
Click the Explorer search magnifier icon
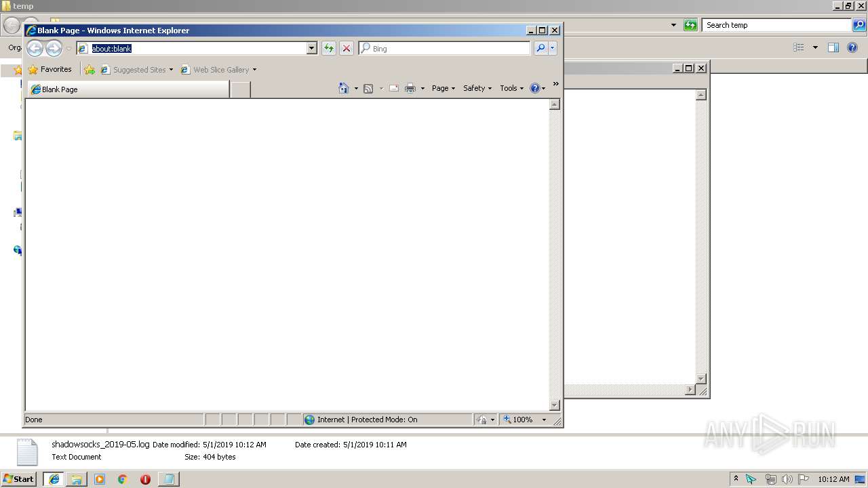click(859, 25)
